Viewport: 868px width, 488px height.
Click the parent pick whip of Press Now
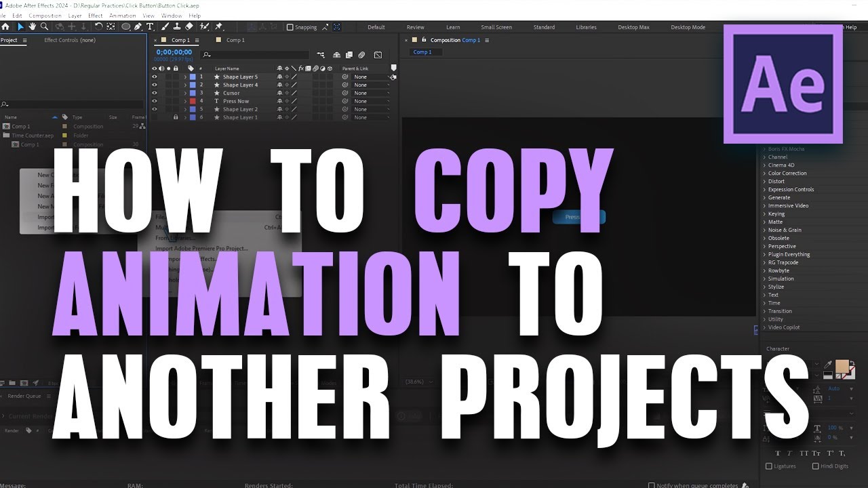(x=345, y=101)
